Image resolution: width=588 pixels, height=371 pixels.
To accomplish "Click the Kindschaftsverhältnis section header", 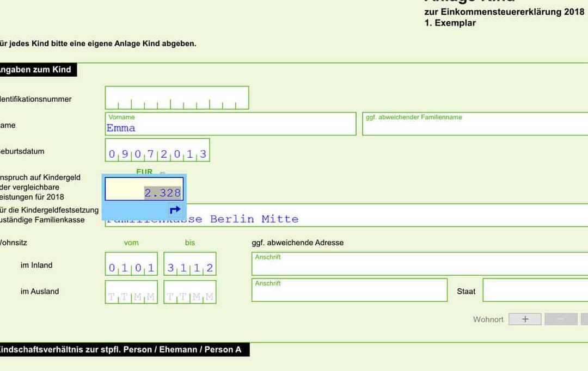I will 120,349.
